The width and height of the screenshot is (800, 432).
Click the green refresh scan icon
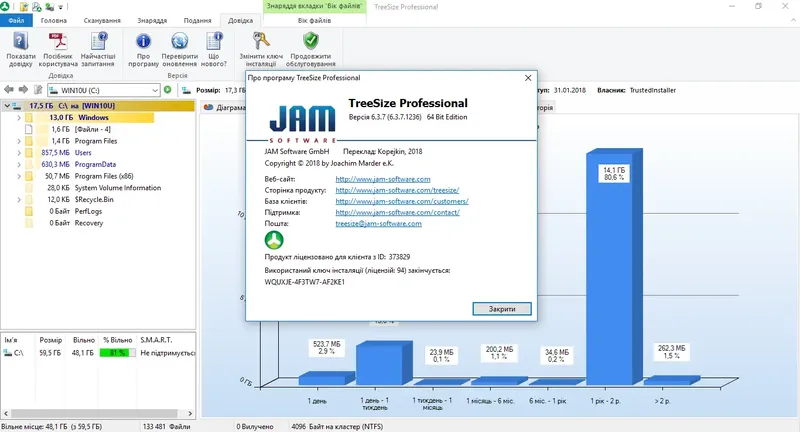[167, 90]
